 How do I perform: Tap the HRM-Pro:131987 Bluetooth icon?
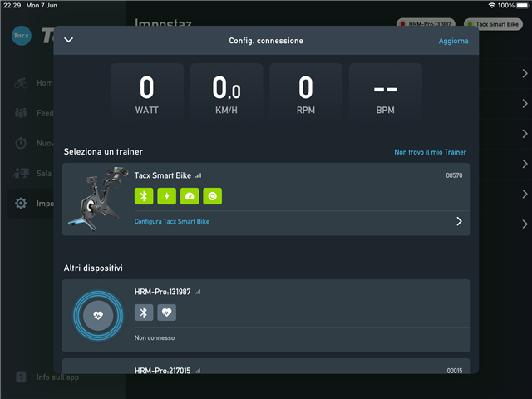[144, 313]
